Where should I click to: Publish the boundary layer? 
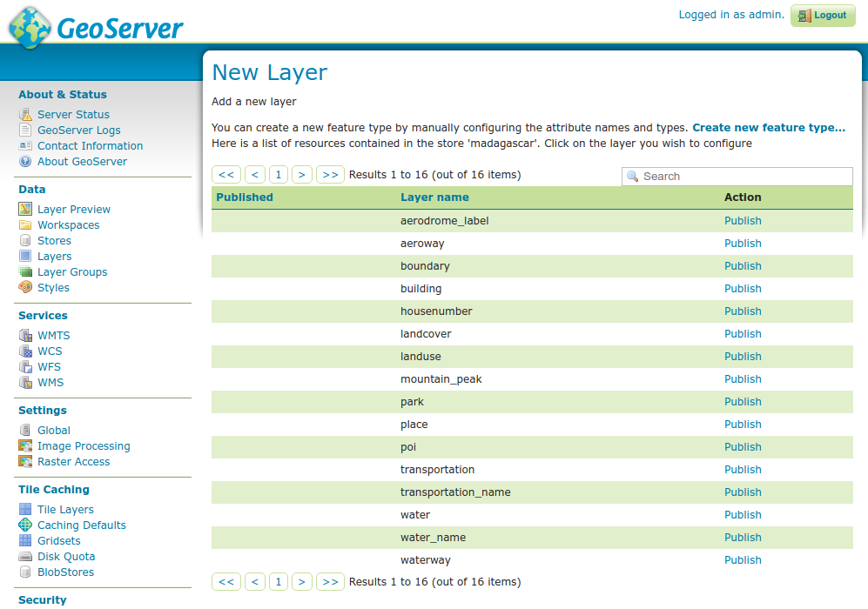pos(743,266)
